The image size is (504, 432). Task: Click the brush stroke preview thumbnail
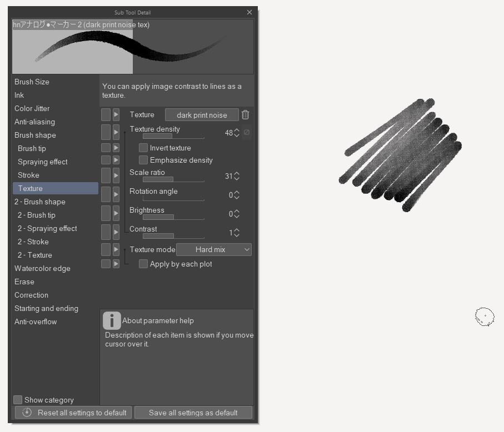133,47
